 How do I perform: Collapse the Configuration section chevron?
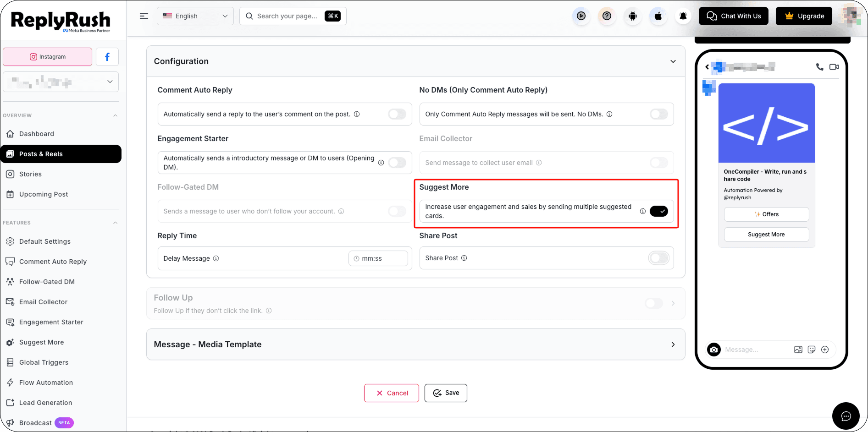(673, 61)
